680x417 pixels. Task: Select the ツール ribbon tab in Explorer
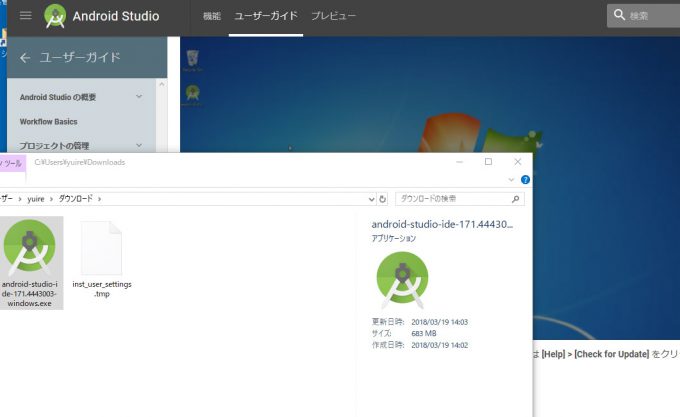click(x=12, y=163)
